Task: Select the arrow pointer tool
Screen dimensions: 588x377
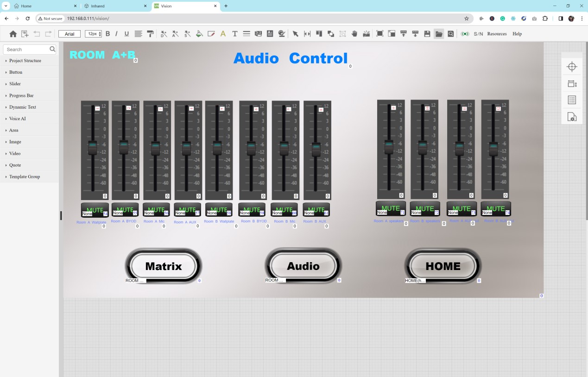Action: [x=295, y=34]
